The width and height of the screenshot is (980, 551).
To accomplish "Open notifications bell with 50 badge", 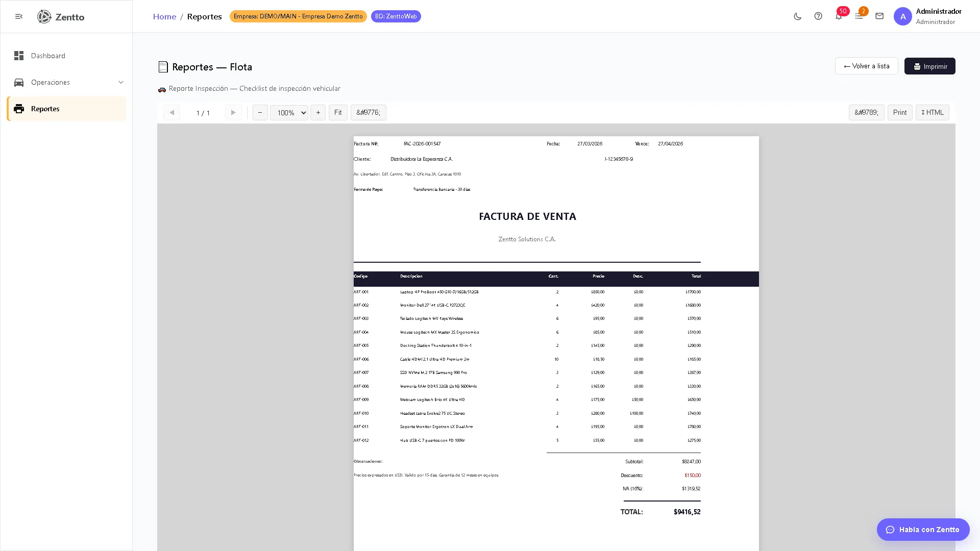I will [839, 16].
